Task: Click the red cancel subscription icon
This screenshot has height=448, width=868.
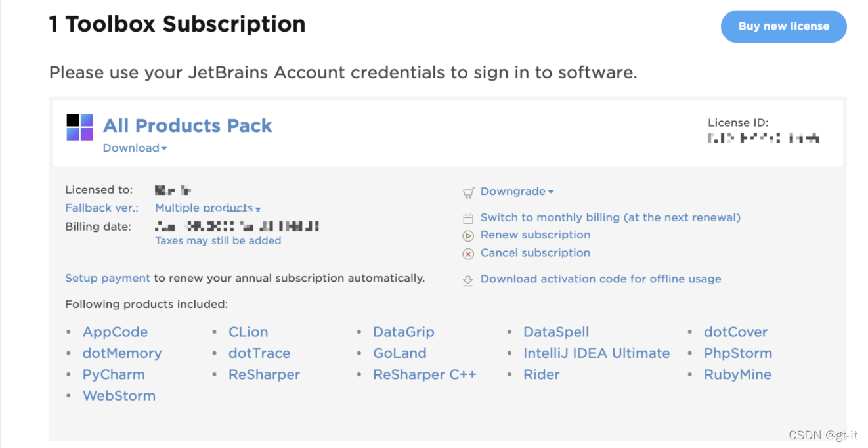Action: coord(468,254)
